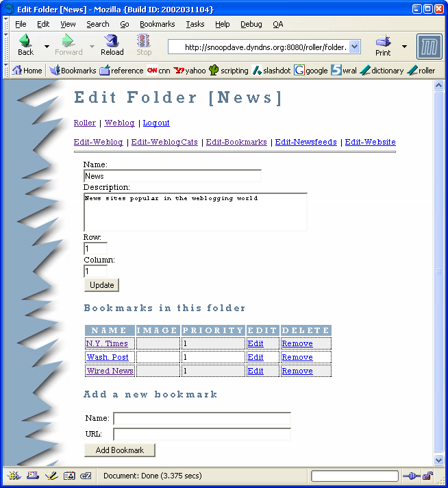Open the Home bookmark in personal toolbar

pyautogui.click(x=27, y=71)
